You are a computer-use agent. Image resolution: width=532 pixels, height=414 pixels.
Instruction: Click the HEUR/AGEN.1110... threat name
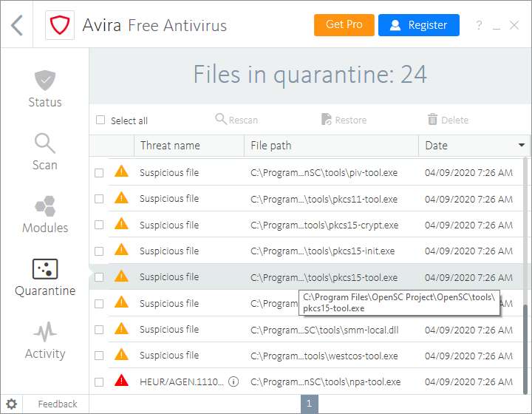tap(182, 382)
